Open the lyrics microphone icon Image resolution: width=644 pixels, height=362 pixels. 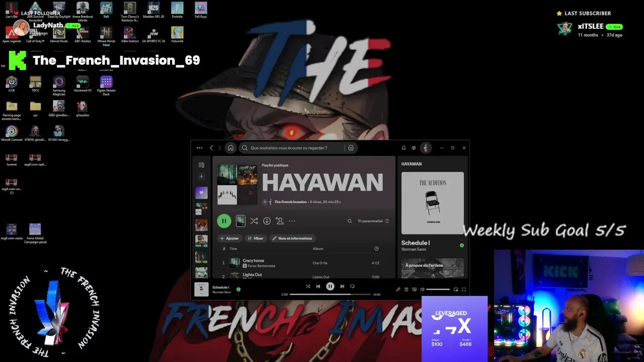[398, 289]
